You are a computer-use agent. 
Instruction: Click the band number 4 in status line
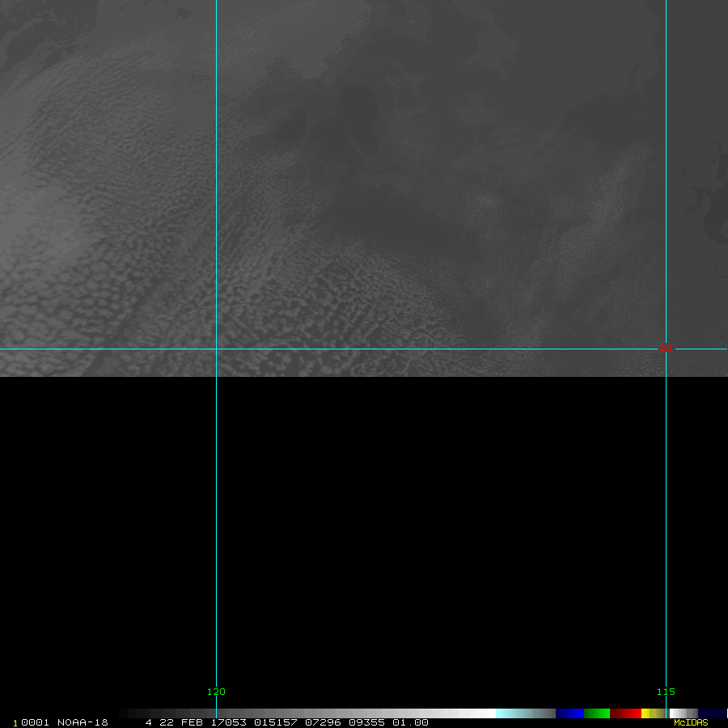tap(149, 722)
